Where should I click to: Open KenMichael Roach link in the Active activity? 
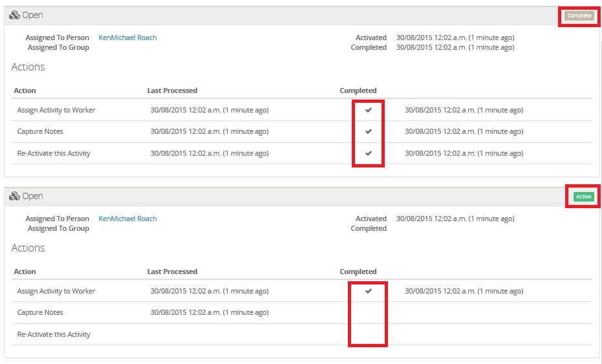pyautogui.click(x=127, y=219)
